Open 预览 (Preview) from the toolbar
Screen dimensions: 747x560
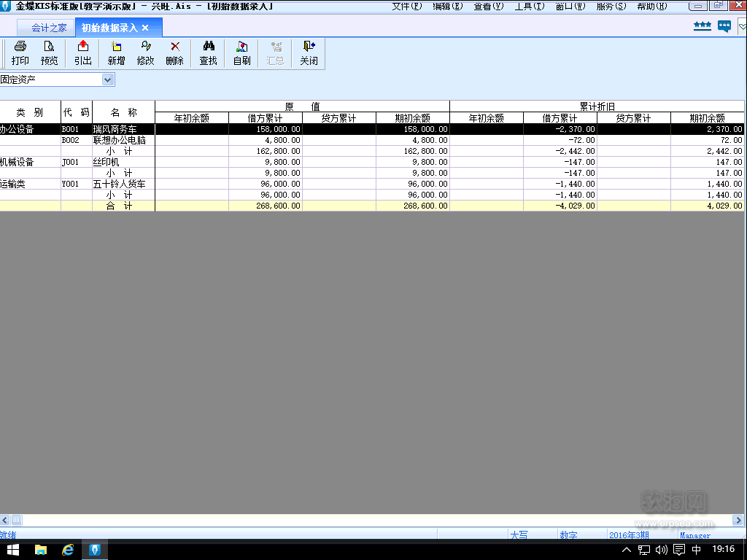pyautogui.click(x=49, y=52)
